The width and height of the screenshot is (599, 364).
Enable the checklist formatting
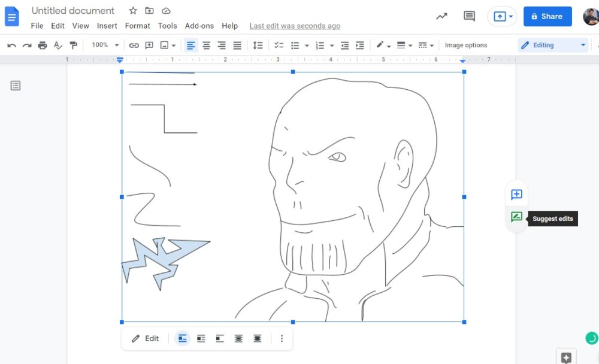[x=278, y=45]
